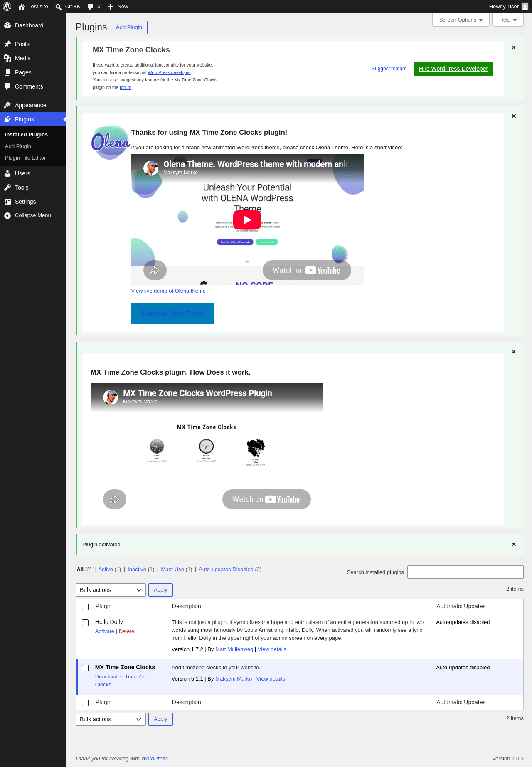Tick the MX Time Zone Clocks checkbox
This screenshot has width=532, height=767.
tap(85, 668)
